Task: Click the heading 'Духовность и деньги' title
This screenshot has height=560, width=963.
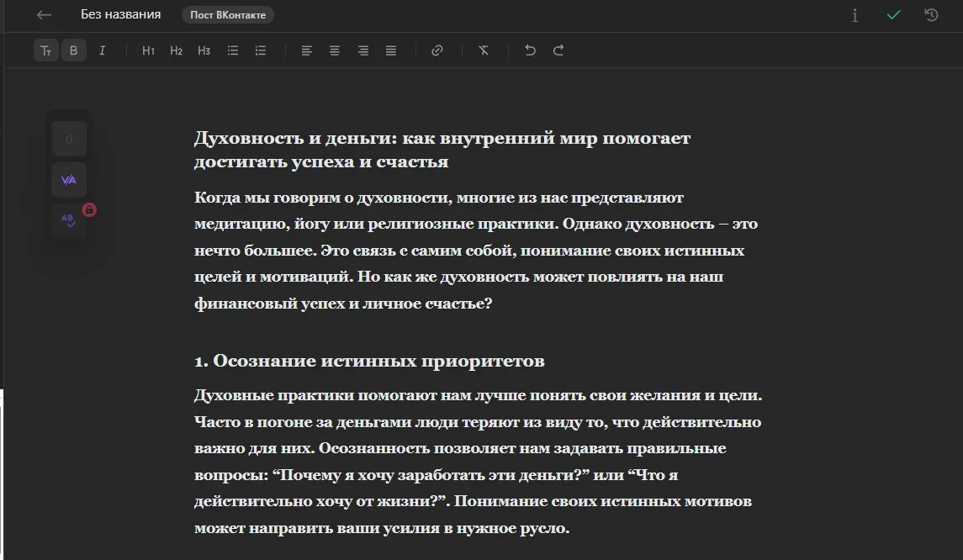Action: coord(442,150)
